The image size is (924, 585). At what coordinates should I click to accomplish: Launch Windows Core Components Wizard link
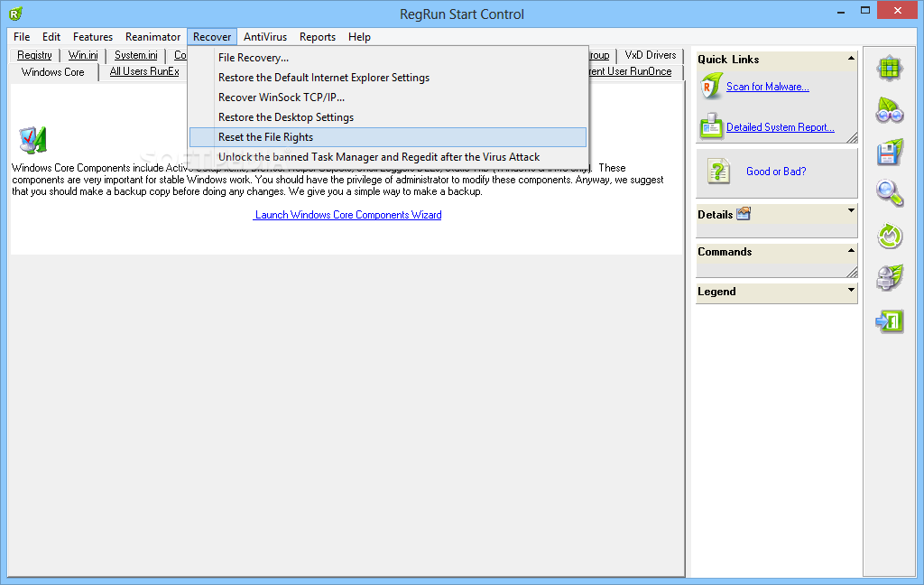347,215
